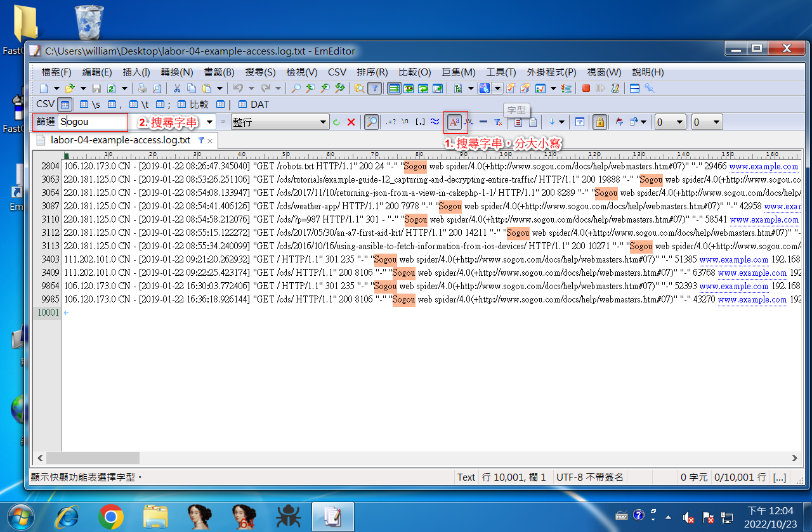812x532 pixels.
Task: Click the comma-separated CSV icon
Action: pyautogui.click(x=114, y=105)
